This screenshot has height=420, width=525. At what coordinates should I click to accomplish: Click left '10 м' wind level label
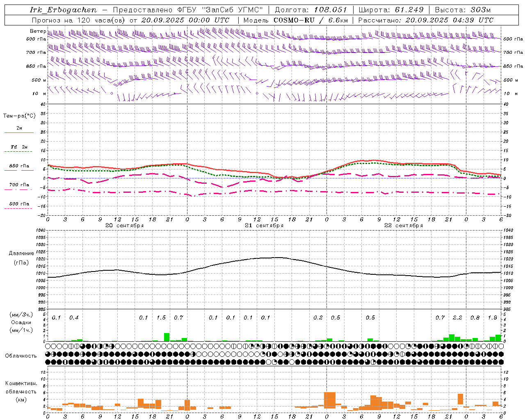(x=39, y=94)
